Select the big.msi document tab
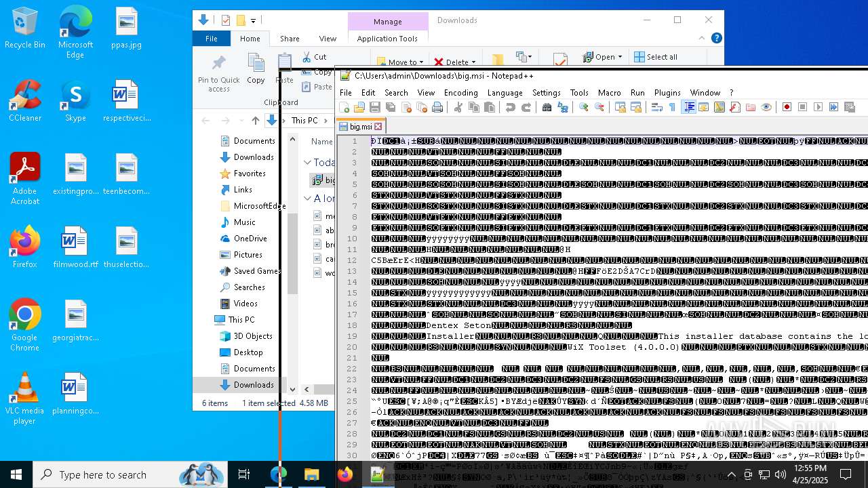Screen dimensions: 868x488 [361, 127]
